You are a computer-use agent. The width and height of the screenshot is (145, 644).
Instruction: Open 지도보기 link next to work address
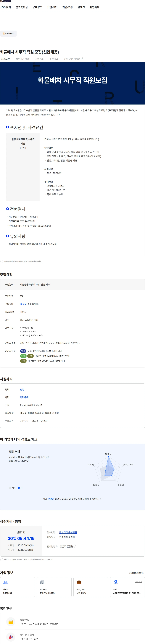[74, 343]
